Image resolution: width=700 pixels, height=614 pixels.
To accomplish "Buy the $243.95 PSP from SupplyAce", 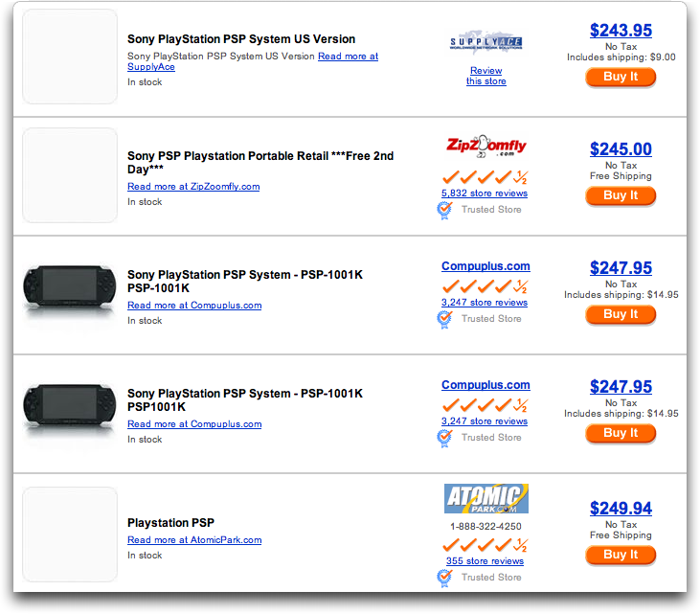I will [621, 77].
